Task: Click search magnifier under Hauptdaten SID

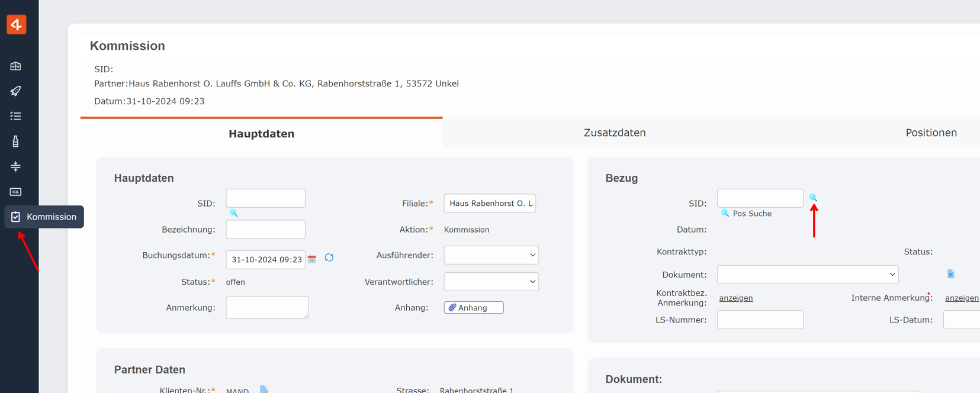Action: click(234, 212)
